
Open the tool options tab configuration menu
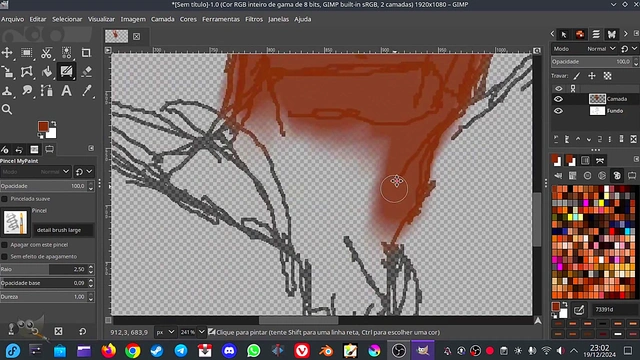[91, 148]
